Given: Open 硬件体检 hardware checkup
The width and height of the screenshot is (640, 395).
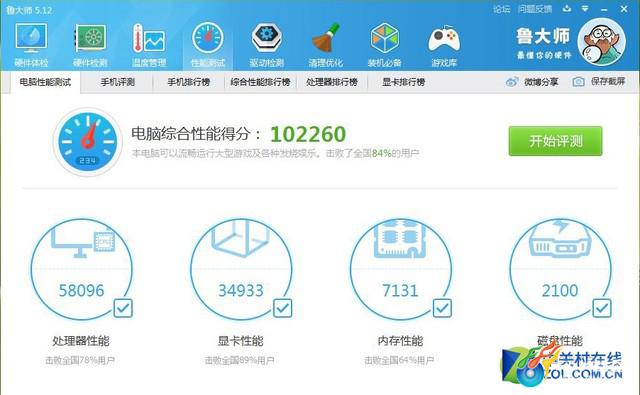Looking at the screenshot, I should [x=31, y=45].
